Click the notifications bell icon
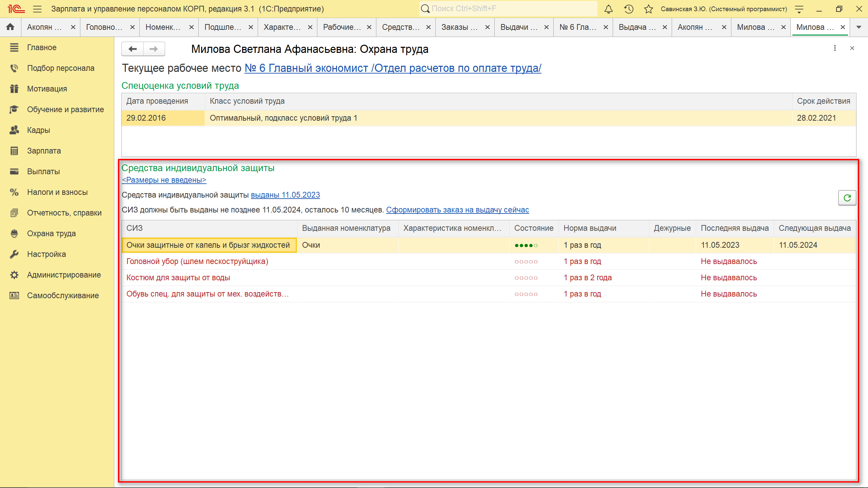This screenshot has height=488, width=868. [x=609, y=9]
